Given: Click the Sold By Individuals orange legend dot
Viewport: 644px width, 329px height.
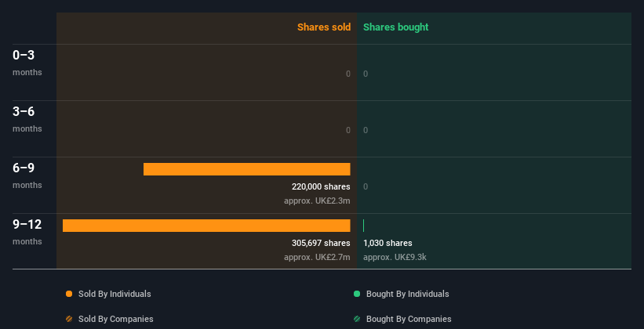Looking at the screenshot, I should coord(69,294).
